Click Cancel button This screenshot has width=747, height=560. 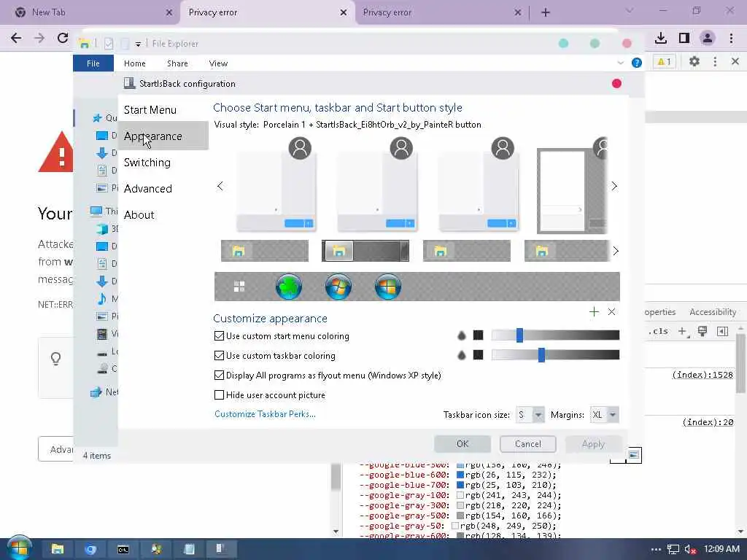coord(528,444)
